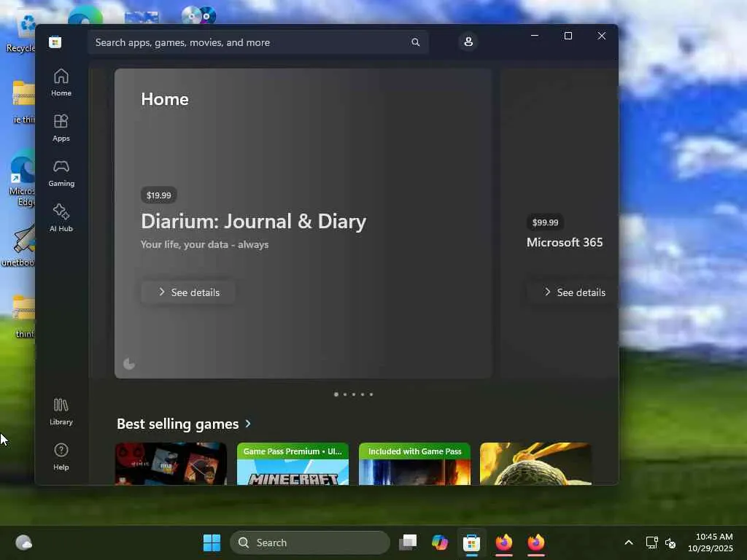
Task: Minimize the Microsoft Store window
Action: point(535,36)
